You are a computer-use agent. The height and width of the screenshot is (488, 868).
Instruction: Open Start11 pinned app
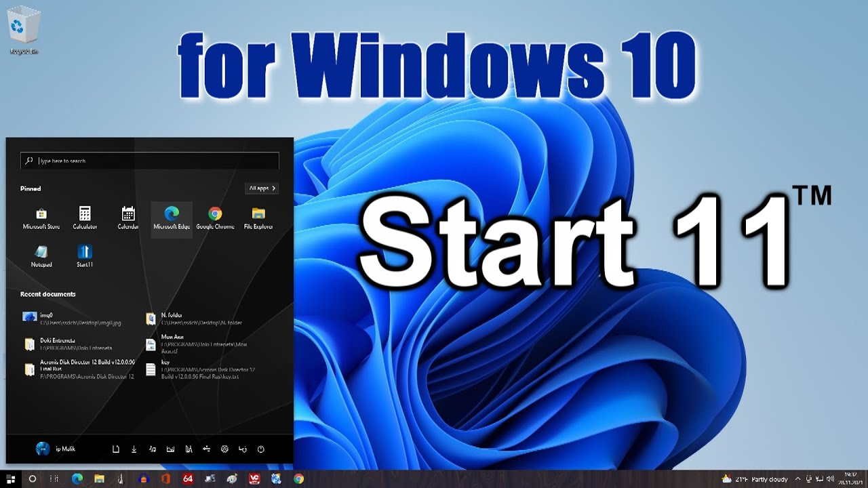click(x=85, y=256)
